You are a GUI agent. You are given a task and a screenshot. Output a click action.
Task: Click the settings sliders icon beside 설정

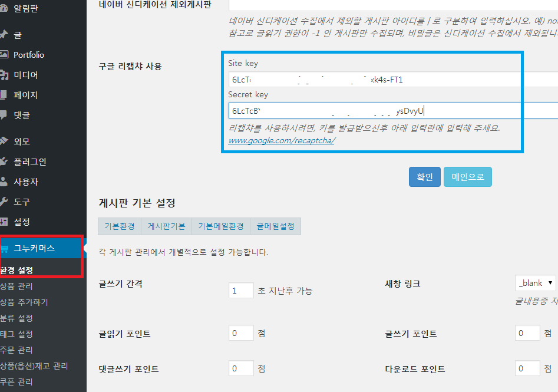coord(4,222)
